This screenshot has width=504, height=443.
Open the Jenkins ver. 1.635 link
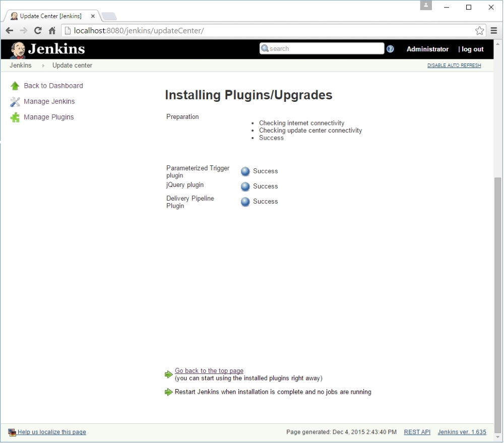(x=462, y=432)
